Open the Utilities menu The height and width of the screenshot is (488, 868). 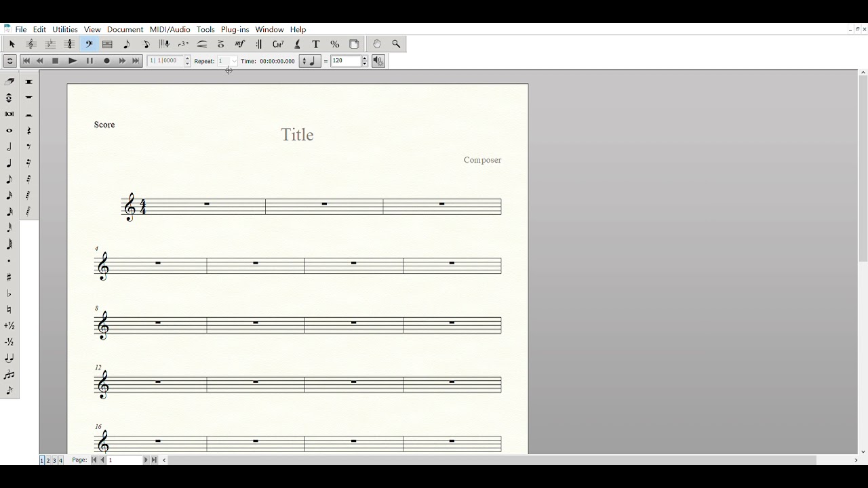tap(65, 30)
